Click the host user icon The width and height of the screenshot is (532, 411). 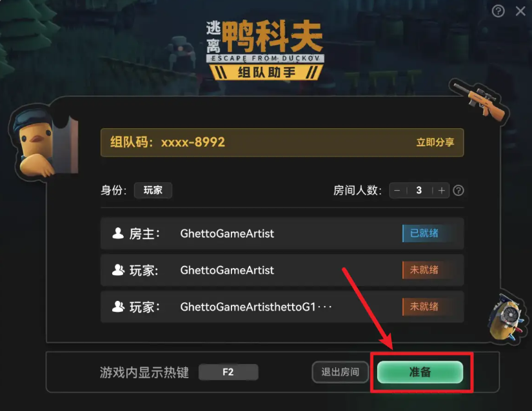(118, 233)
